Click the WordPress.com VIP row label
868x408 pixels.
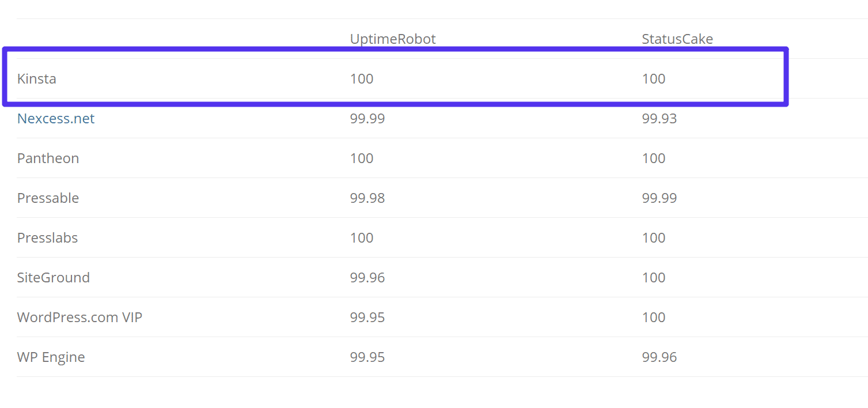coord(79,318)
